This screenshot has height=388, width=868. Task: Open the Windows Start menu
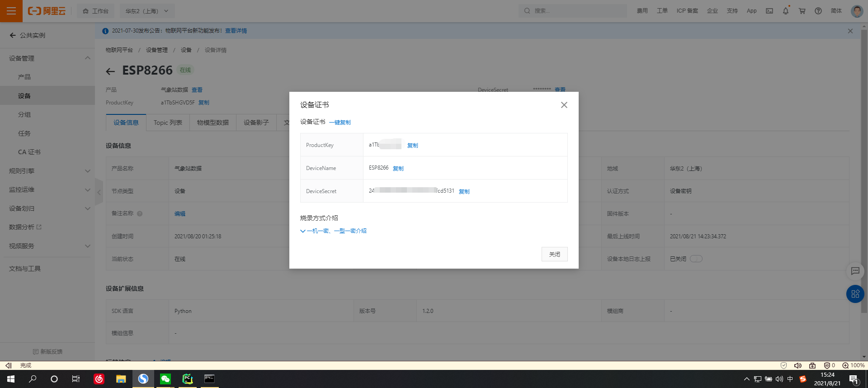[11, 379]
